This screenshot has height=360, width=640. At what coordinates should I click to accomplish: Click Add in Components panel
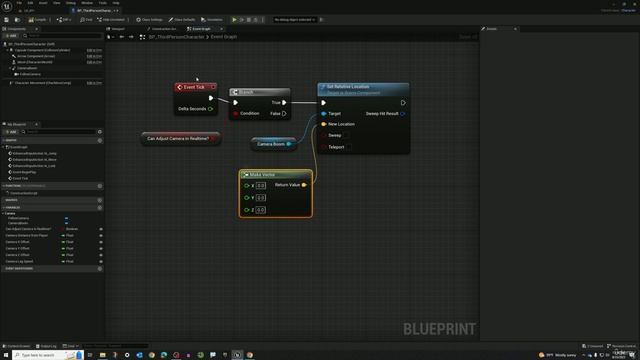pos(11,36)
